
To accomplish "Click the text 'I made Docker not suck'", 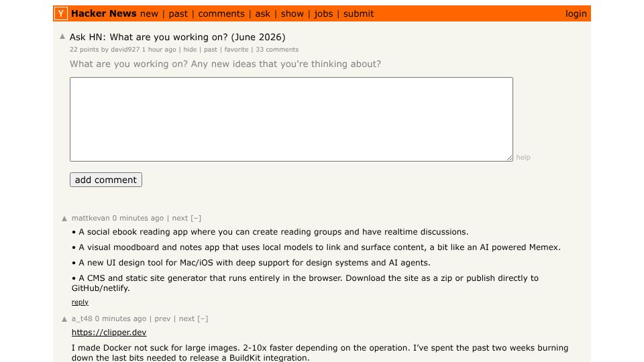I will pos(120,348).
